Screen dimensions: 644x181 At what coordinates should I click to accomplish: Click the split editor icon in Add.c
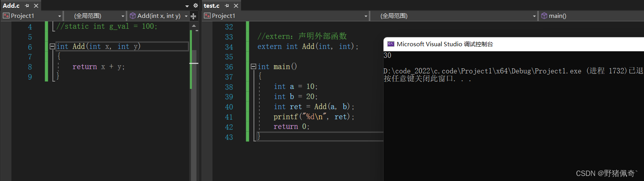coord(193,16)
